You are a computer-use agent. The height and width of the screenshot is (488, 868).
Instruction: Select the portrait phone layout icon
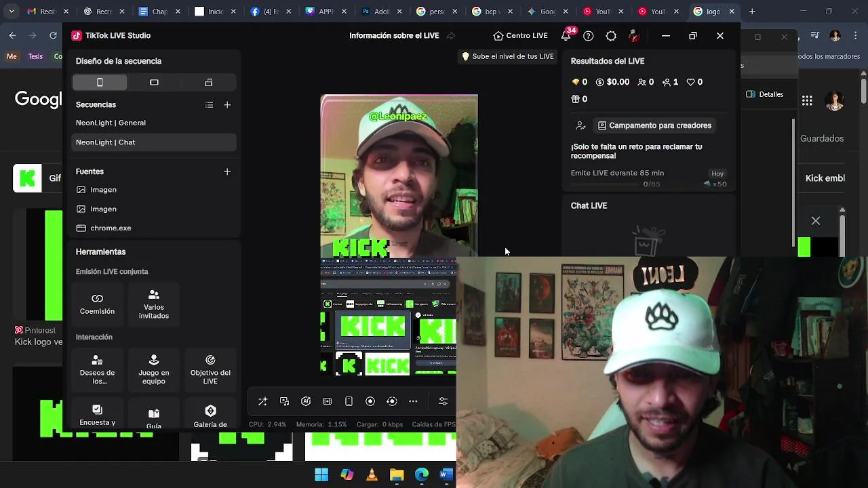coord(100,82)
